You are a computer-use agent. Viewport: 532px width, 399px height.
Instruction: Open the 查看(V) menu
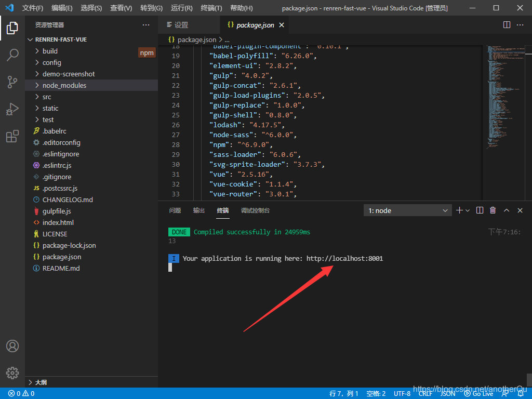click(121, 8)
